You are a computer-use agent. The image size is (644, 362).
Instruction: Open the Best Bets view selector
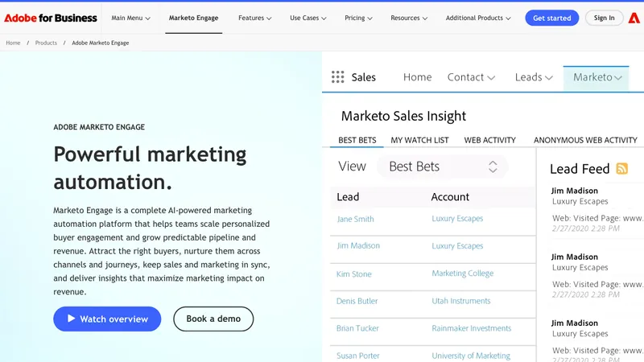pyautogui.click(x=442, y=167)
